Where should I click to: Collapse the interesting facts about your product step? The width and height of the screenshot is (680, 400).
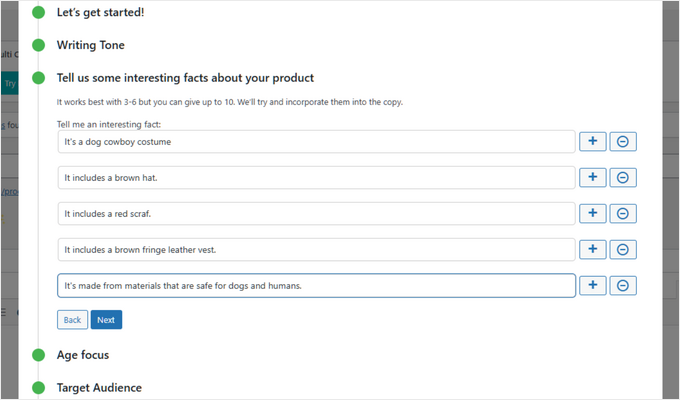(x=185, y=77)
